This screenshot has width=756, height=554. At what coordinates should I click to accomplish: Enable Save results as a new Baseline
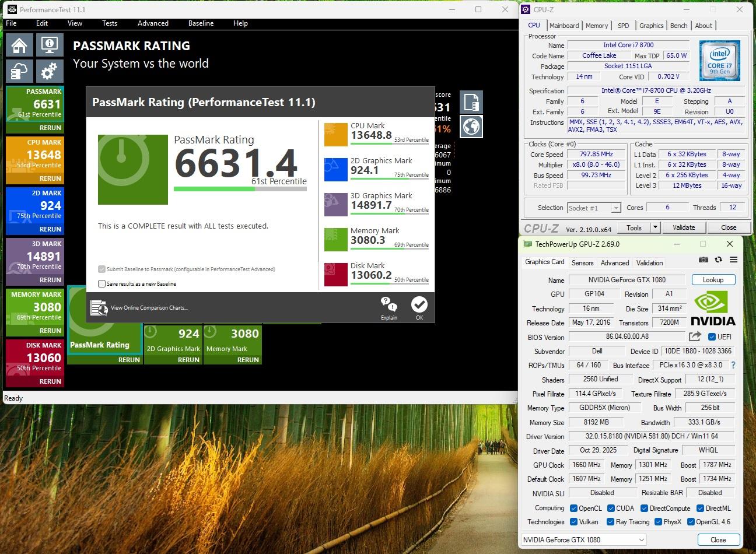[x=102, y=284]
